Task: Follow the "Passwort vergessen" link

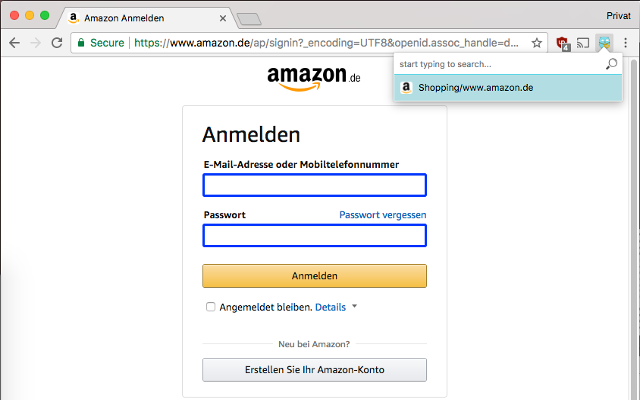Action: pos(382,215)
